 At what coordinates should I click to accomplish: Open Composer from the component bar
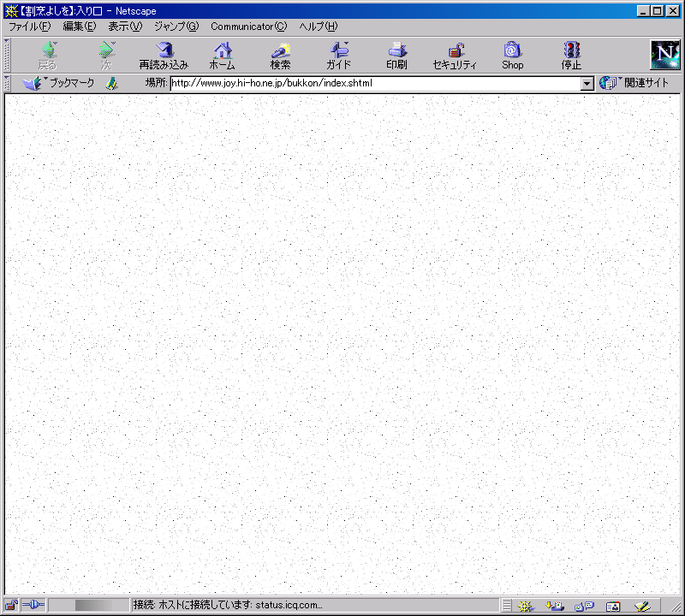coord(642,606)
